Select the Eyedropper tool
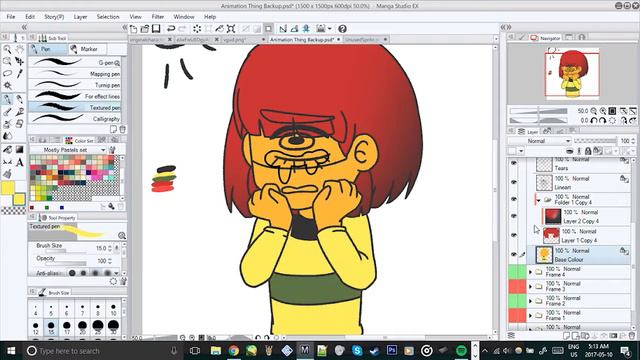 20,74
